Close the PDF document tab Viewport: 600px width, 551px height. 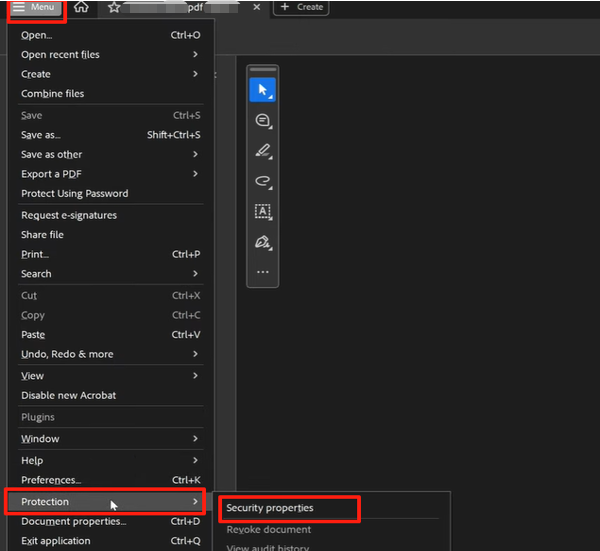pyautogui.click(x=257, y=7)
